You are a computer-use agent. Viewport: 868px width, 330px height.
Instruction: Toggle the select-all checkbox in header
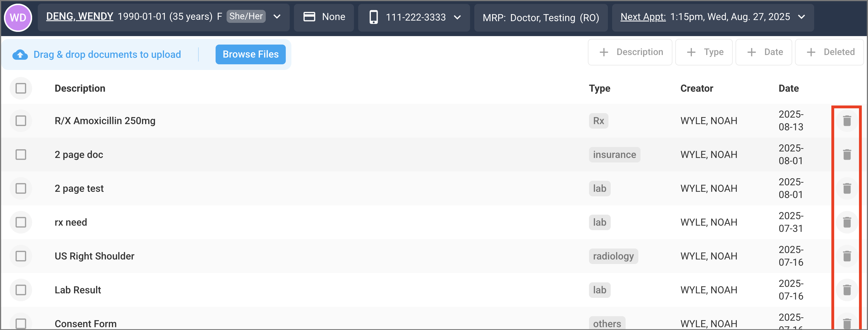tap(21, 88)
